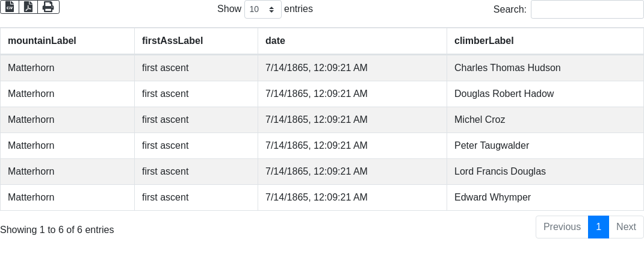Select page 1 in pagination
The image size is (644, 271).
598,227
